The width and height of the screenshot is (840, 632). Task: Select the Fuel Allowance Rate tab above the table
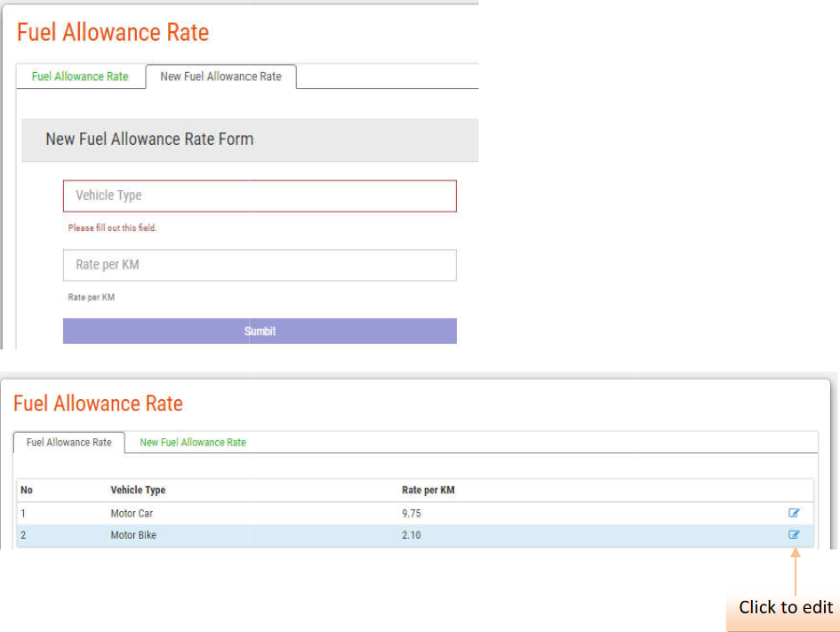tap(69, 443)
